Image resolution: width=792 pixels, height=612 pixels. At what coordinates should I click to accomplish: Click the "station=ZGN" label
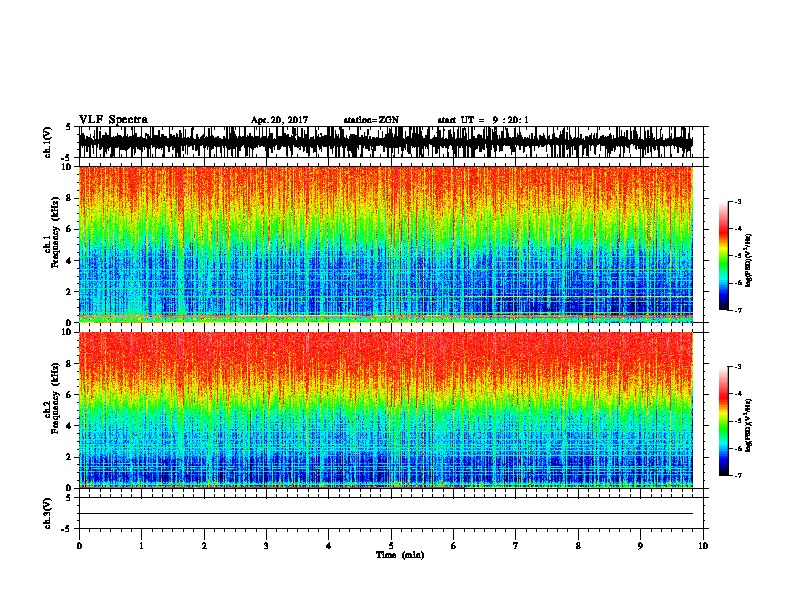pyautogui.click(x=371, y=120)
